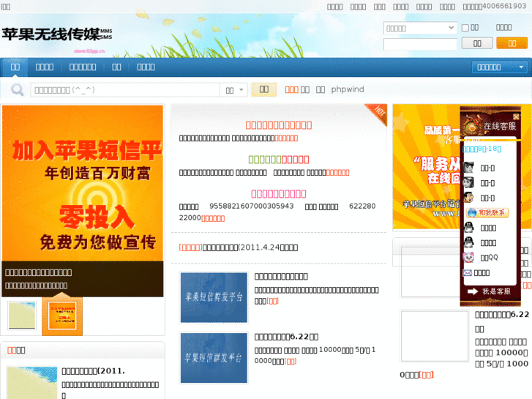Click the blue 8-18 service hours text
This screenshot has height=399, width=532.
(482, 149)
